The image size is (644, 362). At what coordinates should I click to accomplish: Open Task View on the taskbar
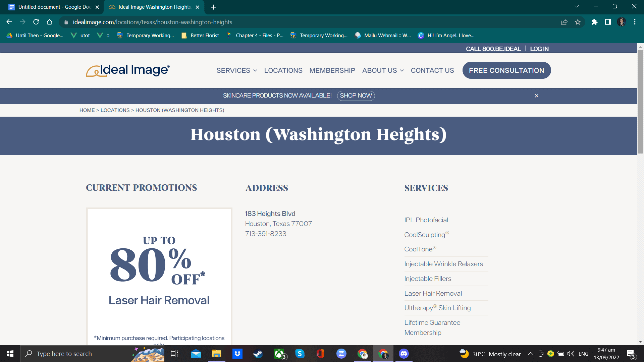click(174, 354)
